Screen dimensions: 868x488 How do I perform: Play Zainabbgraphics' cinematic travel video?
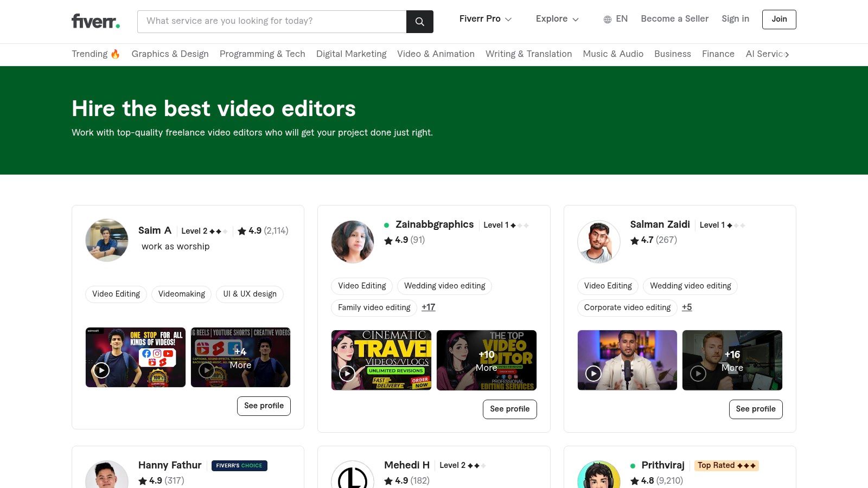(x=347, y=374)
